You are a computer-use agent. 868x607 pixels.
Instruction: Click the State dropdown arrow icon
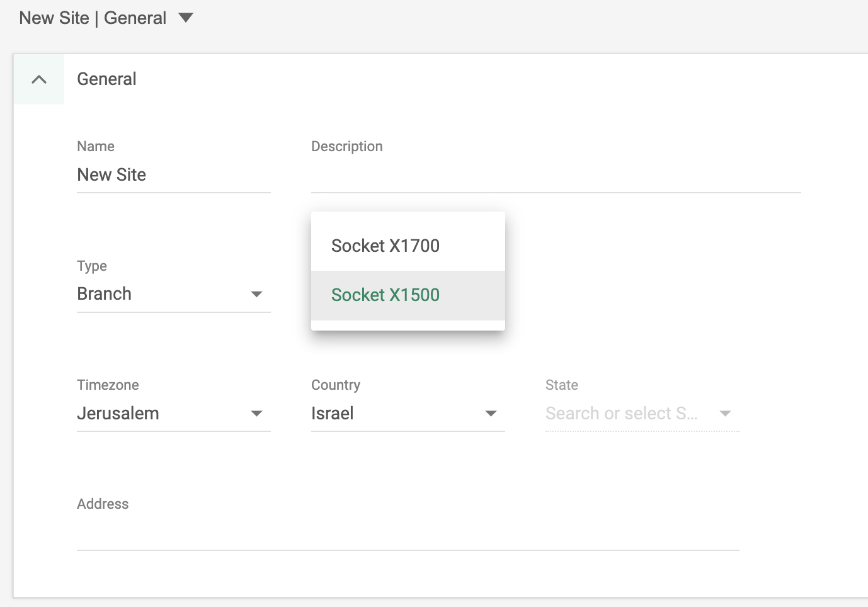(726, 413)
